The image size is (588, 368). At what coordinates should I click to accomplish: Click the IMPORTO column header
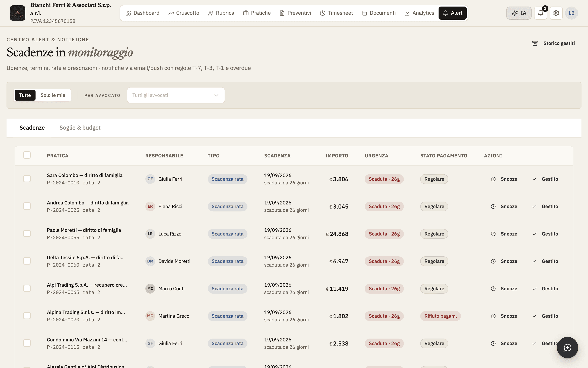(336, 156)
